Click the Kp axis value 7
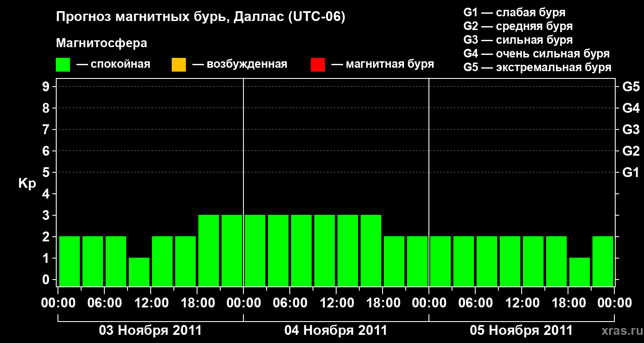Screen dimensions: 644x343 pyautogui.click(x=47, y=129)
